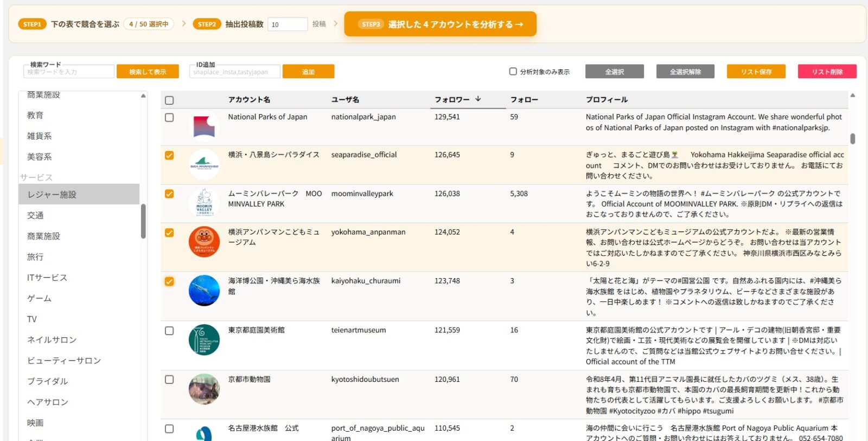Click the リスト保存 button
The image size is (868, 441).
click(756, 72)
